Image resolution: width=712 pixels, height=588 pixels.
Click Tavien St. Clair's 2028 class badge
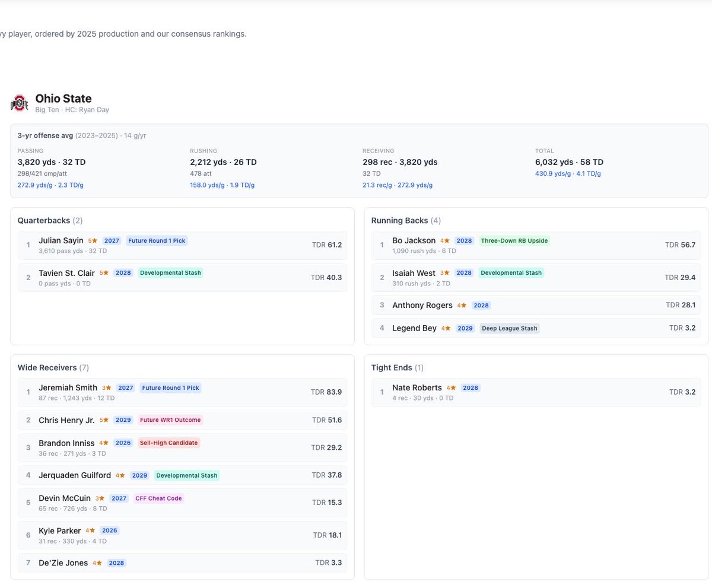tap(123, 273)
